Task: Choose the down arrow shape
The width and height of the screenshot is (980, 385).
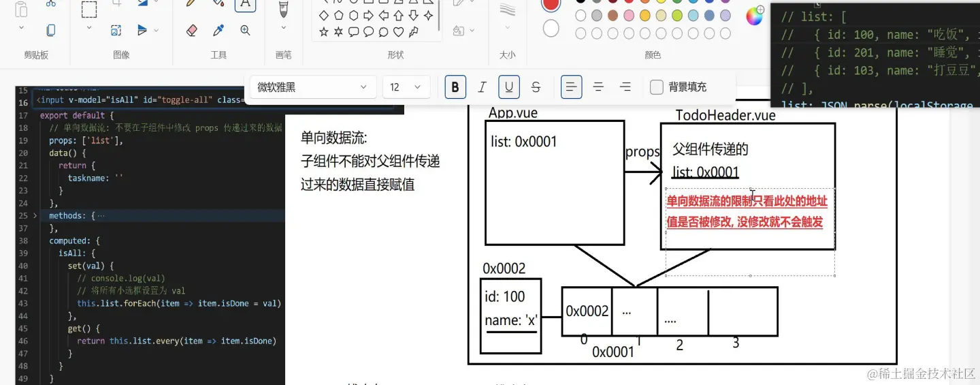Action: pos(414,15)
